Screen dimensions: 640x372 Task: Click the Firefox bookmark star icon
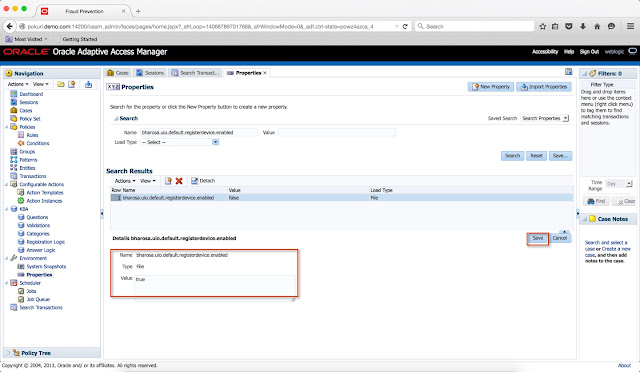pyautogui.click(x=542, y=26)
